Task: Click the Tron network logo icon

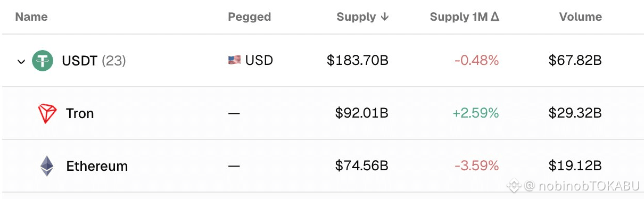Action: pyautogui.click(x=47, y=113)
